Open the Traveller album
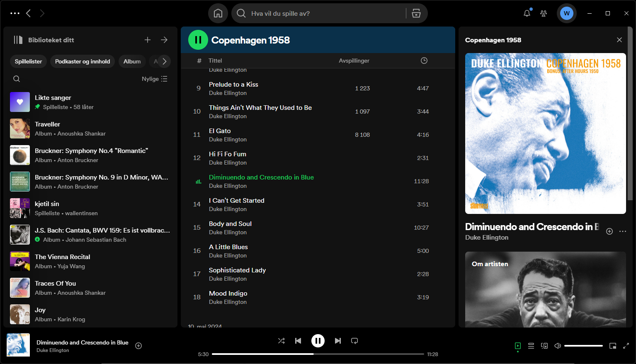Image resolution: width=636 pixels, height=364 pixels. 90,129
